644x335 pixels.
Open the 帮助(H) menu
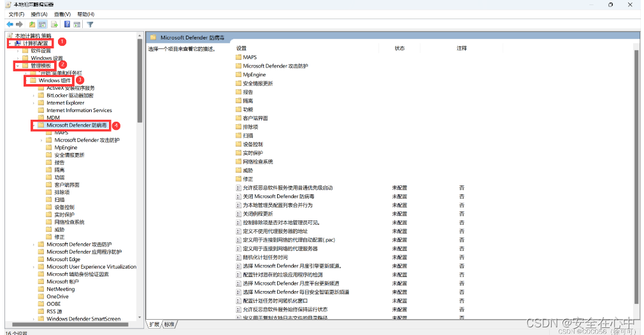point(86,15)
